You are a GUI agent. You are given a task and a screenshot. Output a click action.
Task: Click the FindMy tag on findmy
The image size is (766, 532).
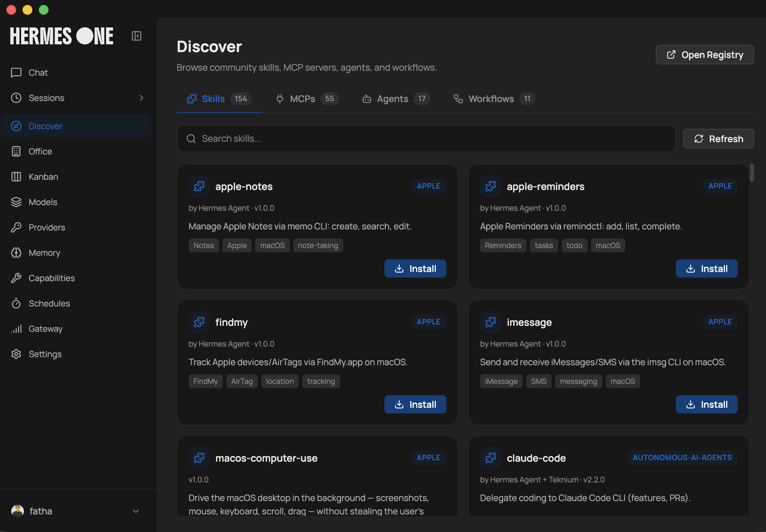coord(206,381)
